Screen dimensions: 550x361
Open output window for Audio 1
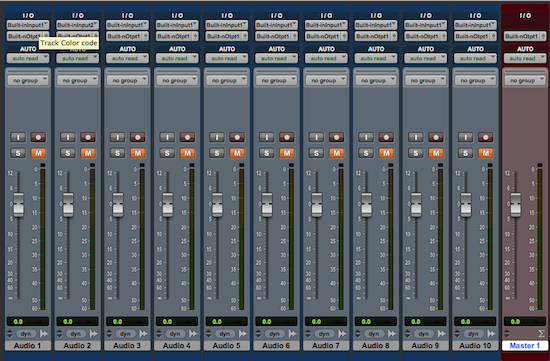tap(44, 334)
